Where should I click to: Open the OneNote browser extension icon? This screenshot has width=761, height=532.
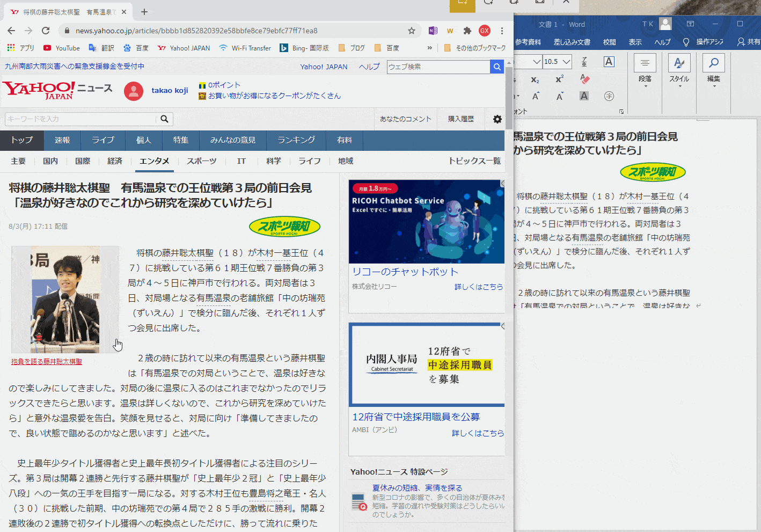(x=433, y=31)
